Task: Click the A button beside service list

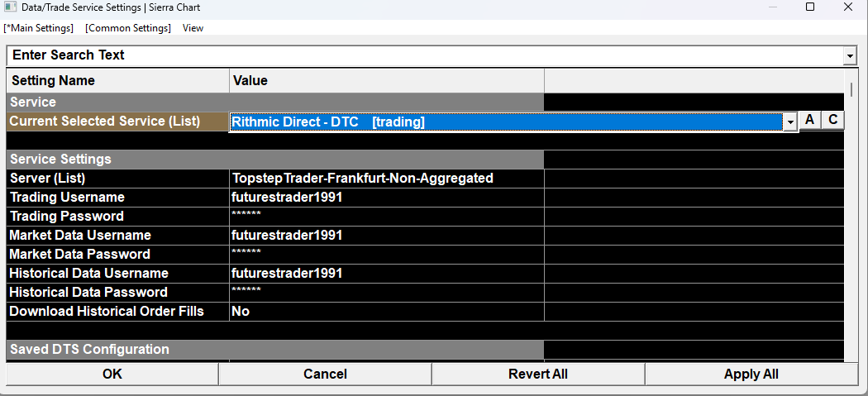Action: tap(810, 121)
